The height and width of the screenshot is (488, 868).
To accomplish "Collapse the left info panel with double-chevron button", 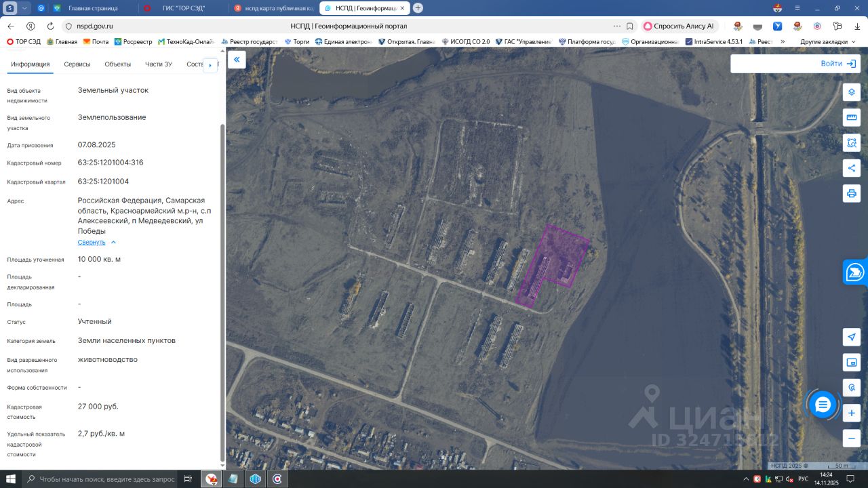I will tap(237, 60).
